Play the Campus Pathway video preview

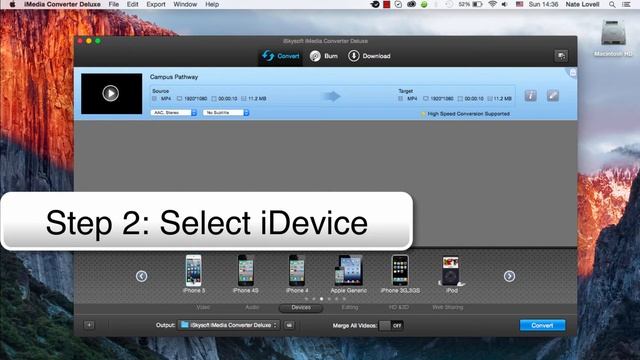pos(111,93)
